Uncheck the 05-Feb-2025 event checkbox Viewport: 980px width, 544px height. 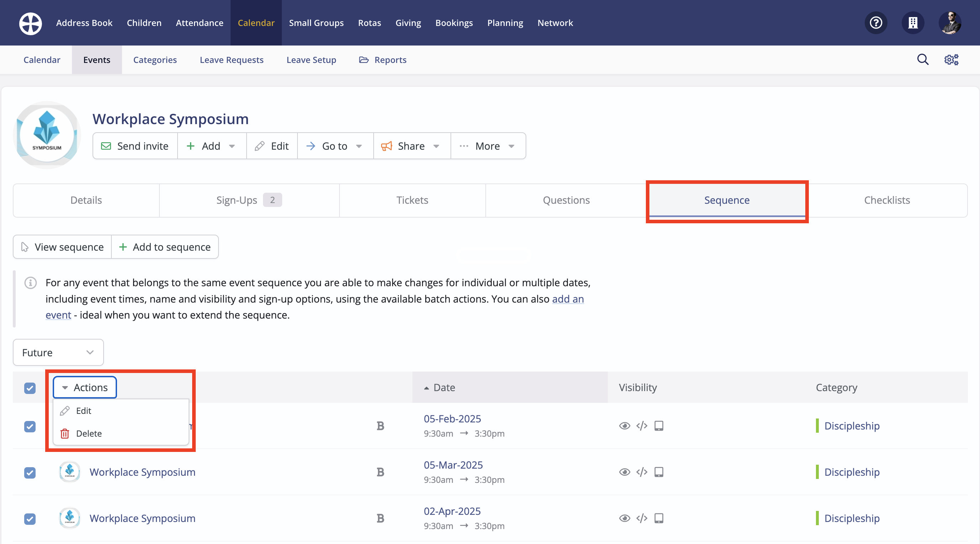pos(30,427)
